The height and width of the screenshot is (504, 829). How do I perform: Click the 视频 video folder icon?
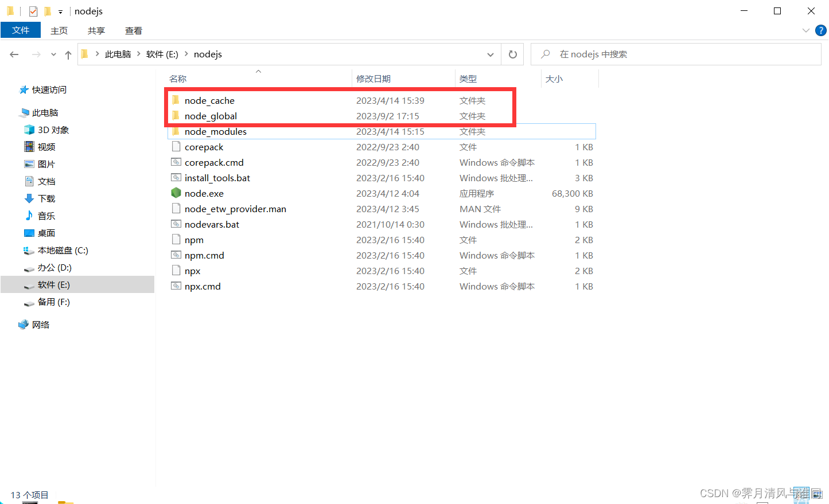point(29,147)
